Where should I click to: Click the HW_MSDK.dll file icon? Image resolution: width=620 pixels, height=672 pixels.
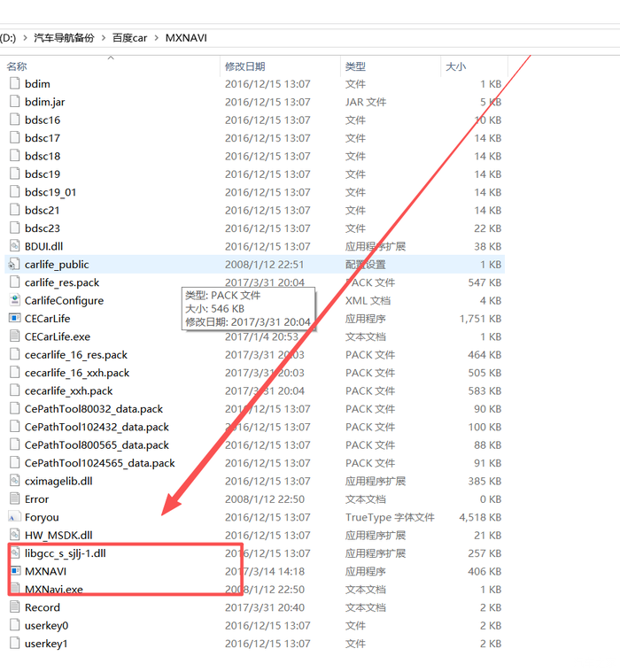pos(14,535)
